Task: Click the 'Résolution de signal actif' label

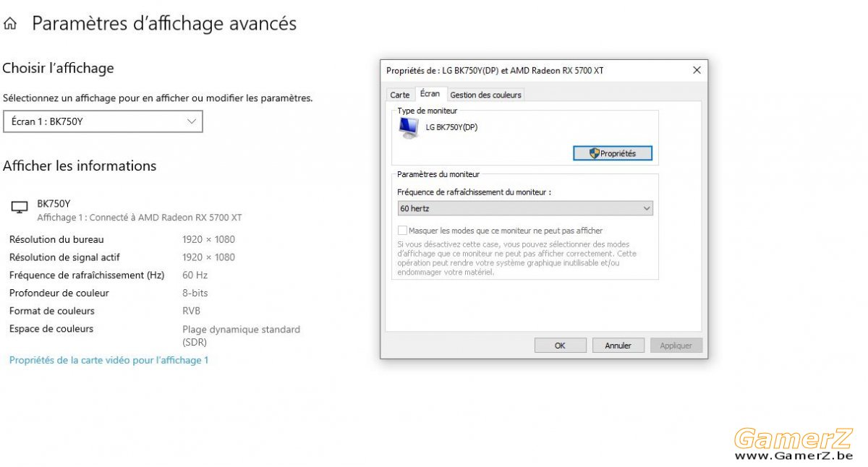Action: [64, 257]
